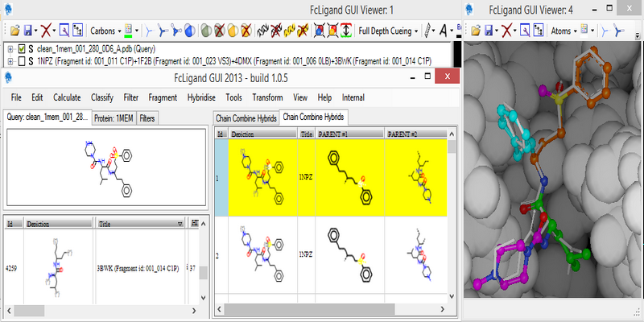The height and width of the screenshot is (322, 644).
Task: Click the save icon in Viewer 1 toolbar
Action: pyautogui.click(x=28, y=31)
